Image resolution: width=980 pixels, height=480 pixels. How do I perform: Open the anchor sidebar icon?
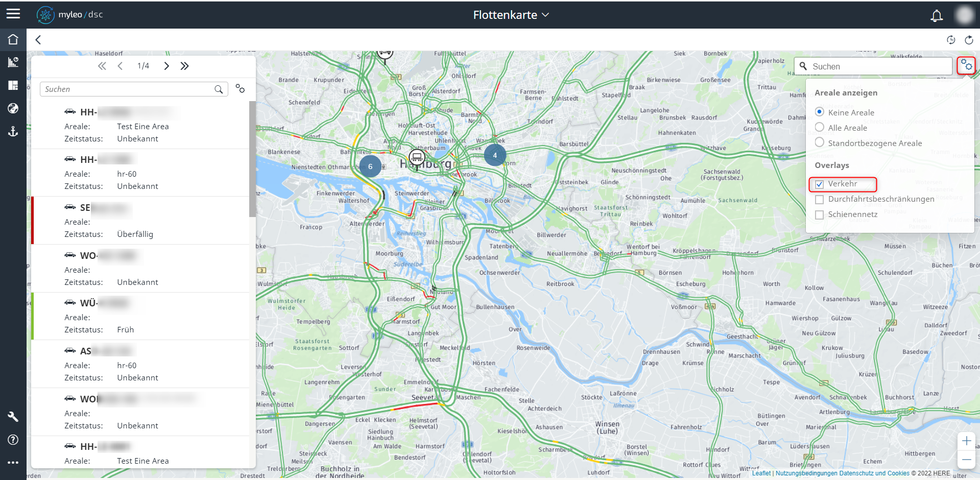point(13,131)
